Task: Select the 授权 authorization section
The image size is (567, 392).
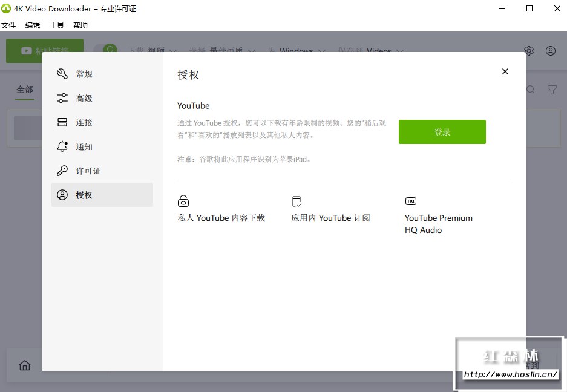Action: (x=102, y=195)
